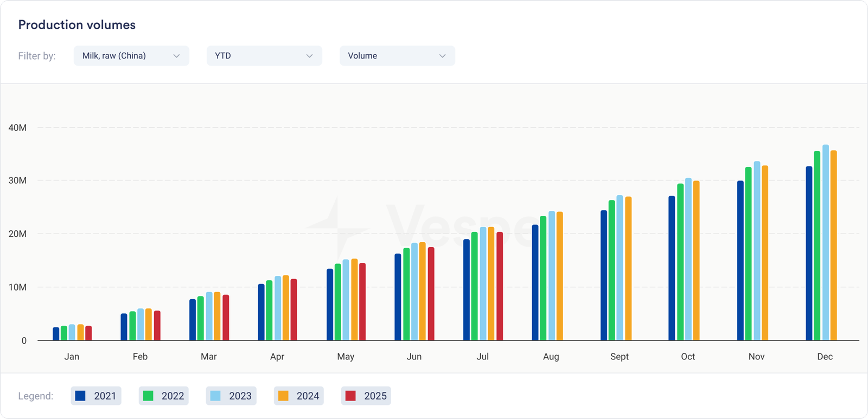
Task: Click the red 2025 bar for July
Action: (x=500, y=287)
